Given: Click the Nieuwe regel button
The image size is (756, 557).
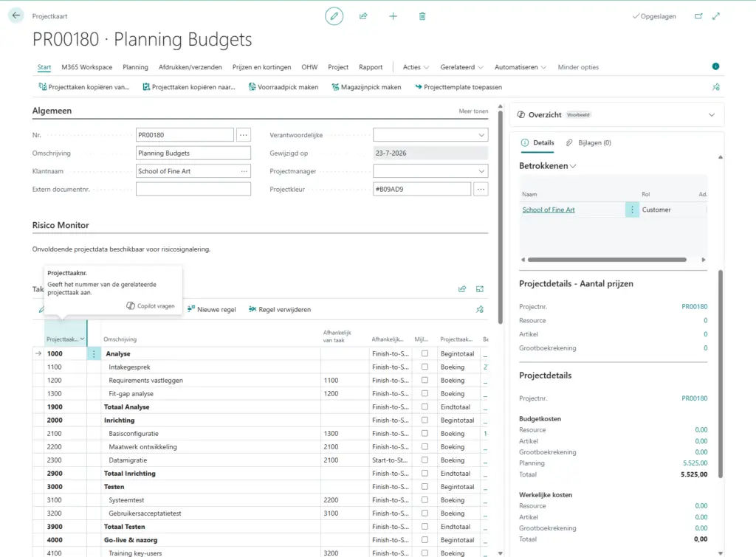Looking at the screenshot, I should pyautogui.click(x=212, y=309).
